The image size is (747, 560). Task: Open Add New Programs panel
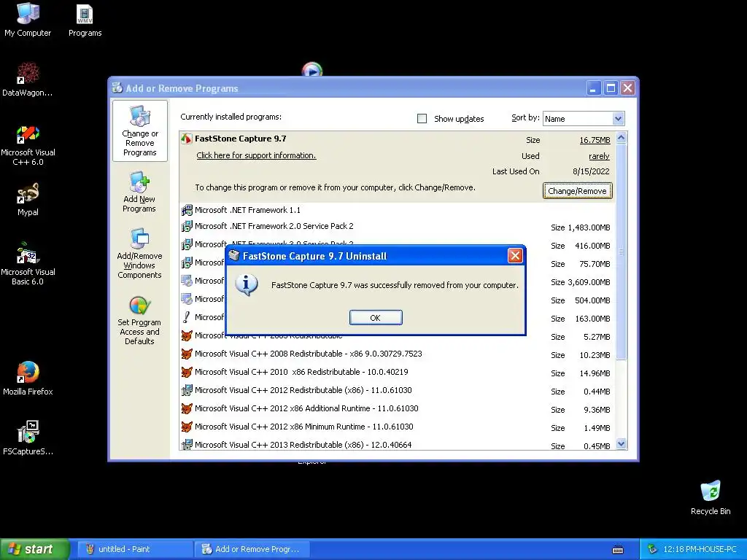point(139,192)
